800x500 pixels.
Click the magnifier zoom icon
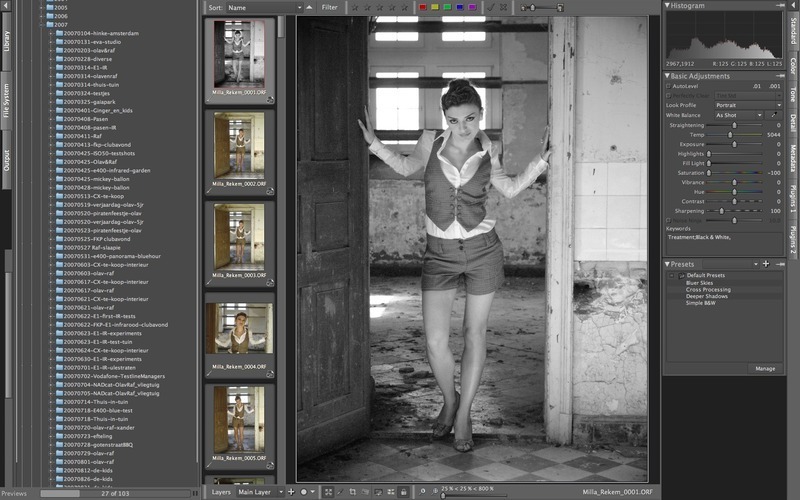click(422, 492)
